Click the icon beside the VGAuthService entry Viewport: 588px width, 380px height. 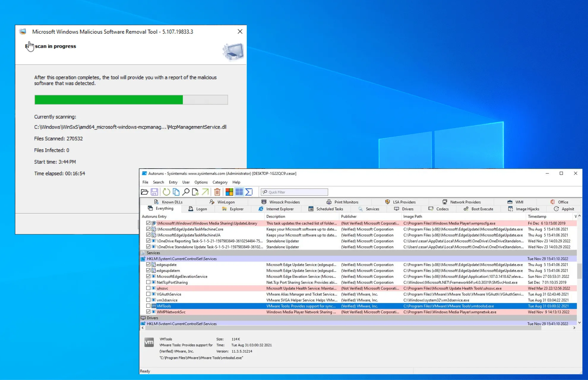[x=154, y=294]
